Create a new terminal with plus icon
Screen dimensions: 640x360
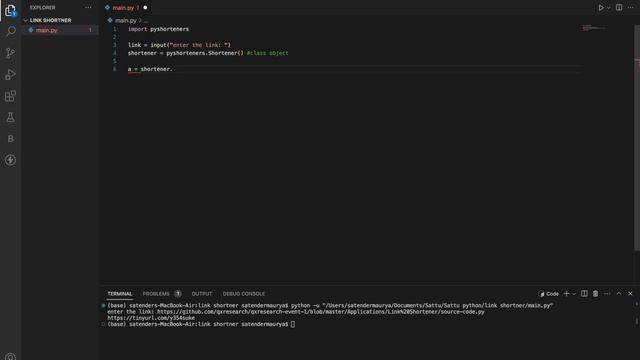point(566,293)
